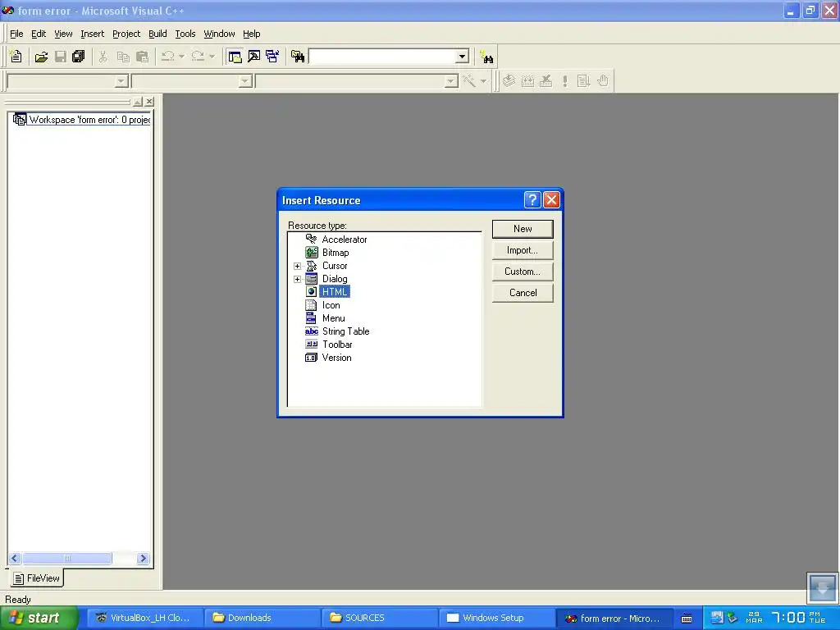Screen dimensions: 840x630
Task: Click the Paste clipboard icon
Action: coord(142,57)
